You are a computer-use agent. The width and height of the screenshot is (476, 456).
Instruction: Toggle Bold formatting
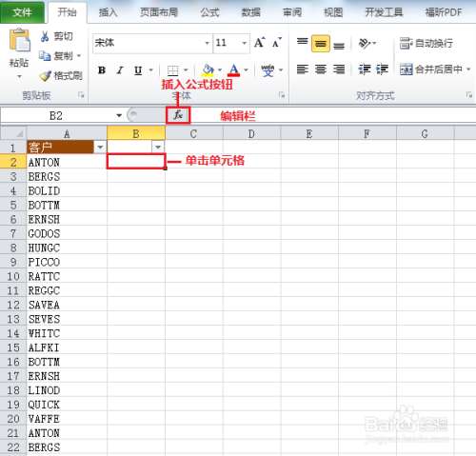click(102, 70)
